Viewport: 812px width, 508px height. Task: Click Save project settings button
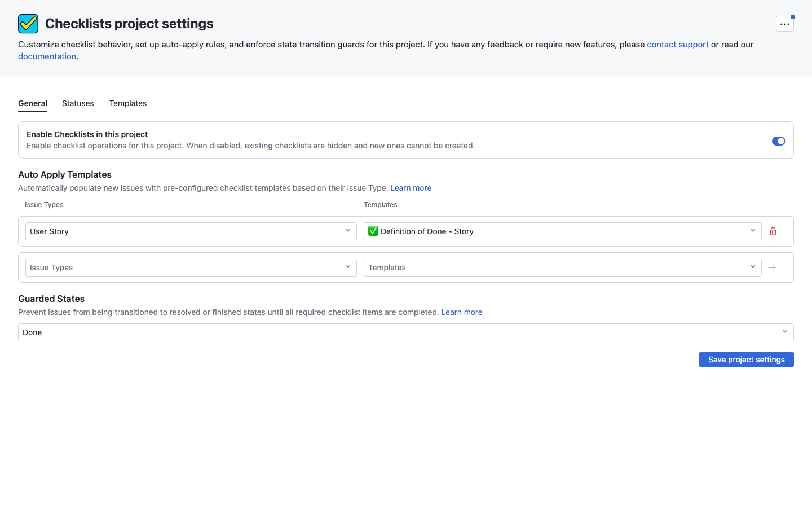point(747,360)
